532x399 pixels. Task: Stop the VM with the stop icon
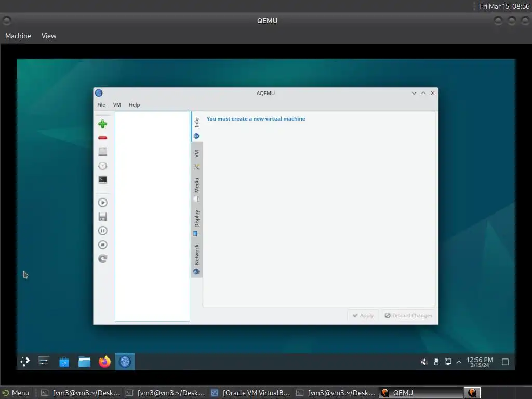pos(102,245)
